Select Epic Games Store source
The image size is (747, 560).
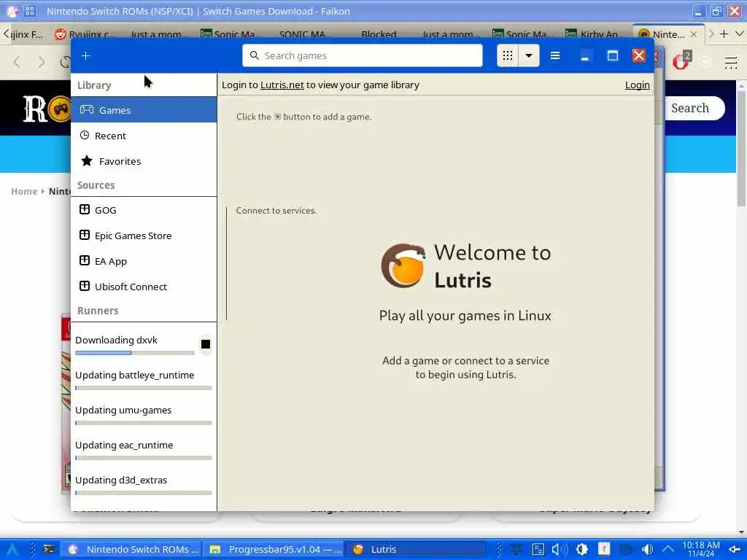pyautogui.click(x=144, y=236)
